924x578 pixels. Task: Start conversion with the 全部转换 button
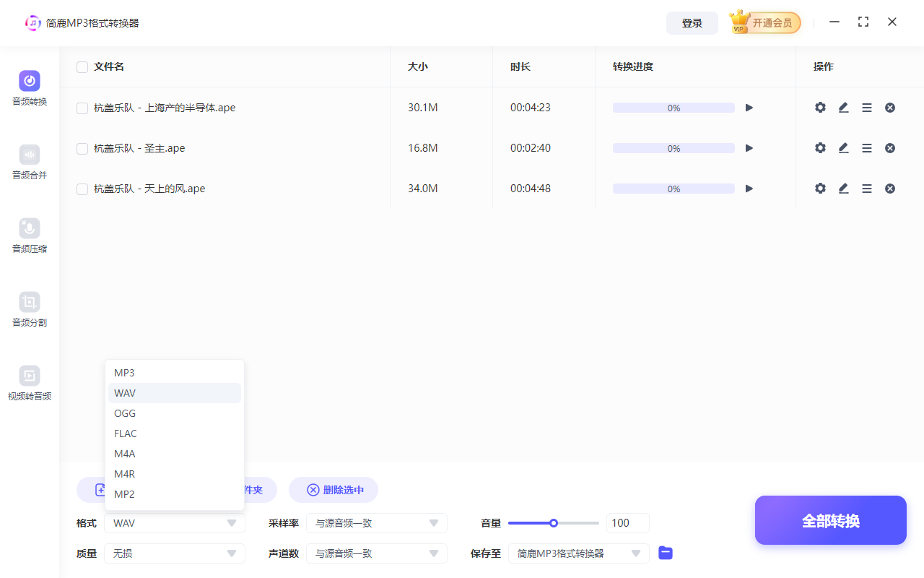pyautogui.click(x=830, y=519)
